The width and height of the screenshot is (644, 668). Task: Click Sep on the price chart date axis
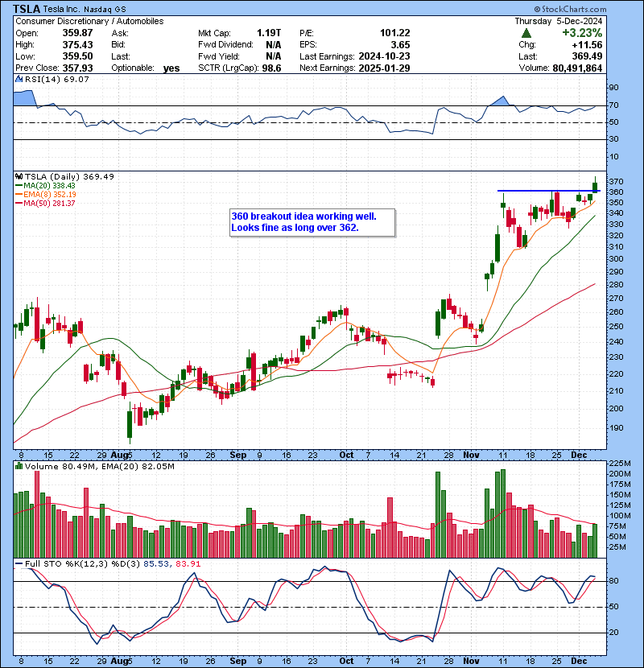click(x=237, y=455)
